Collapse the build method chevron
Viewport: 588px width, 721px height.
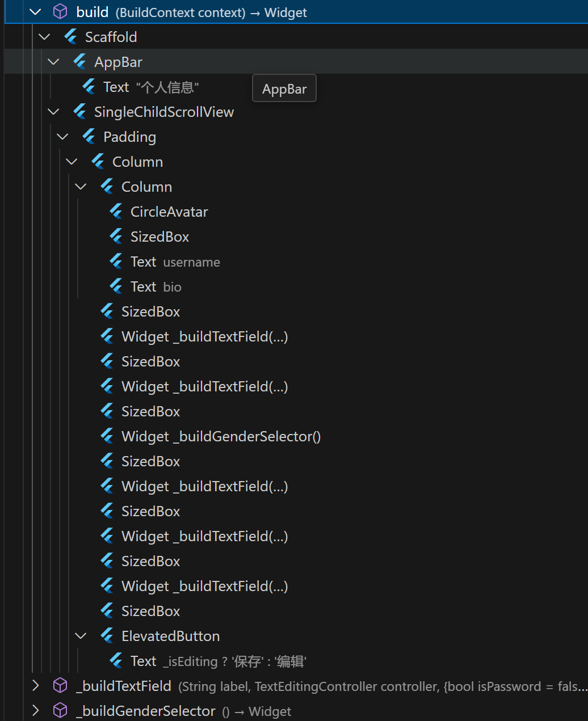35,12
